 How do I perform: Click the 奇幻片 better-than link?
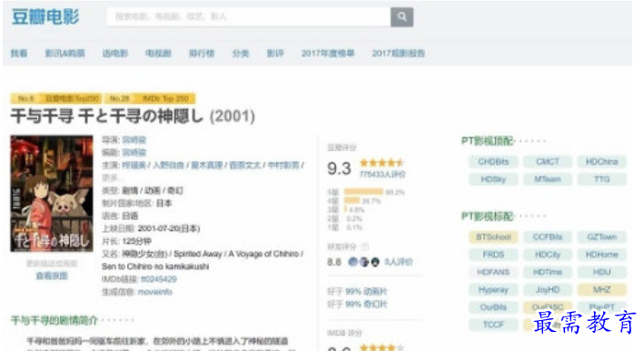pos(375,304)
